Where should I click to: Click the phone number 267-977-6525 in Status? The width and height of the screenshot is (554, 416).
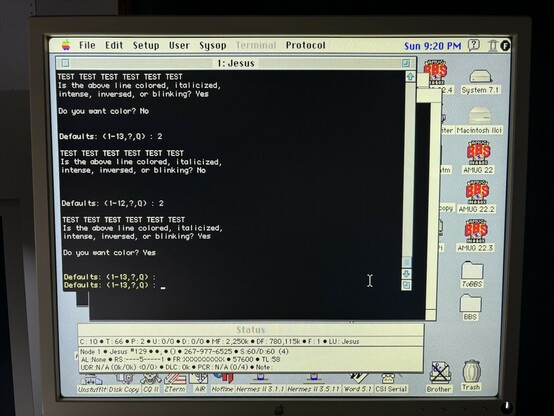208,352
